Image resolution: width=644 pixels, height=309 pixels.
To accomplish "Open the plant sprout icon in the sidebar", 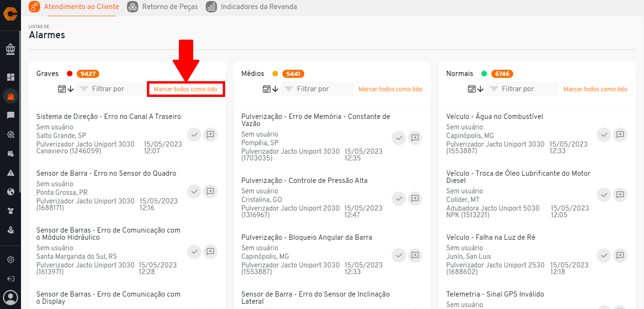I will 10,211.
